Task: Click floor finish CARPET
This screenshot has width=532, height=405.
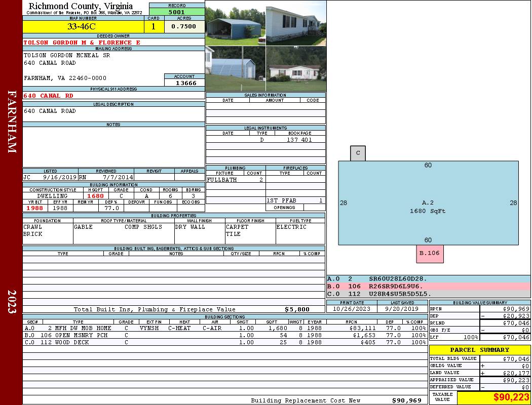Action: (x=237, y=227)
